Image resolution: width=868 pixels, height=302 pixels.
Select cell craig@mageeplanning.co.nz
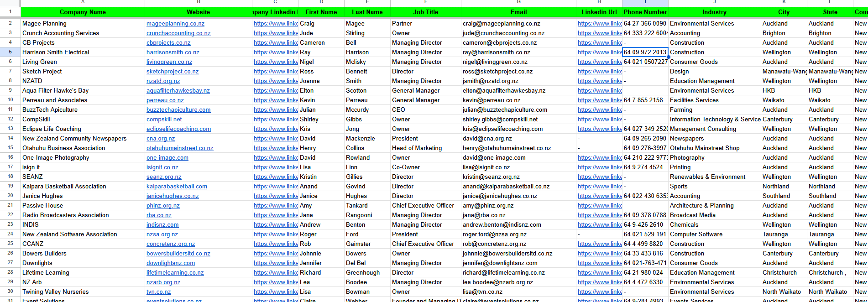pos(519,24)
